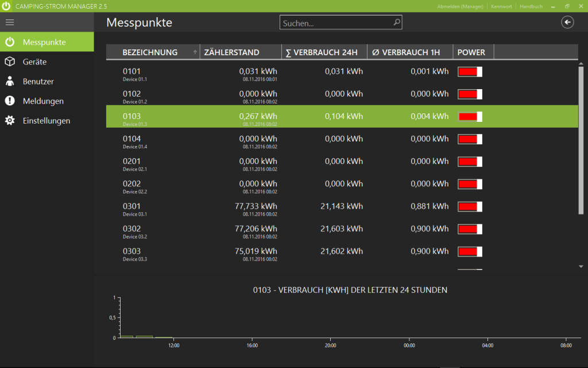The image size is (588, 368).
Task: Click the Zählerstand value 0,267 kWh
Action: (258, 116)
